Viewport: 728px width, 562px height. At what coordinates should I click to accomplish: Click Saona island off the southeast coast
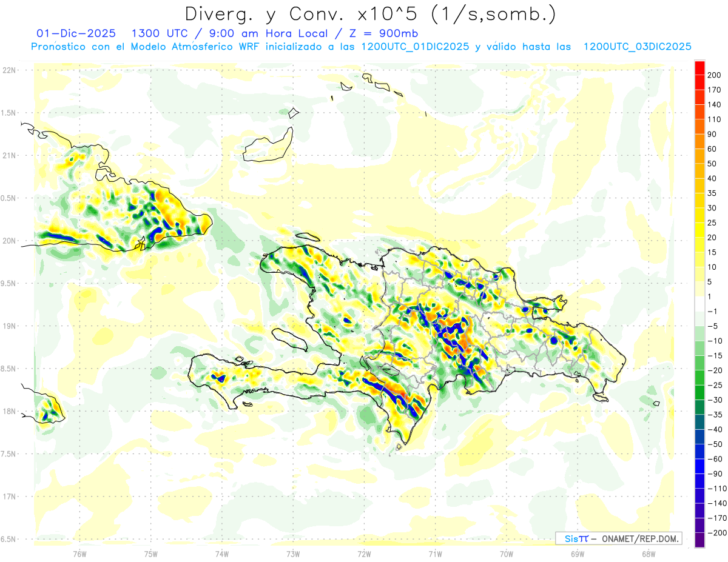coord(600,398)
